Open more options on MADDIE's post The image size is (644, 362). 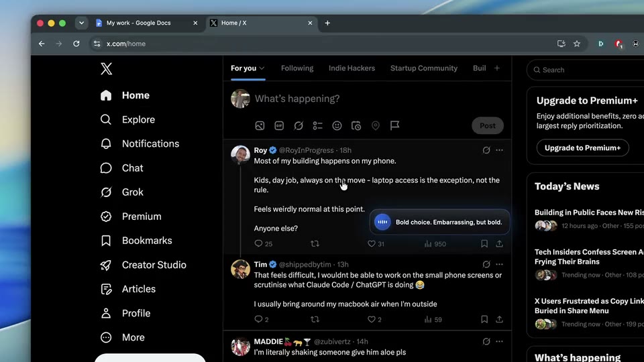tap(499, 341)
